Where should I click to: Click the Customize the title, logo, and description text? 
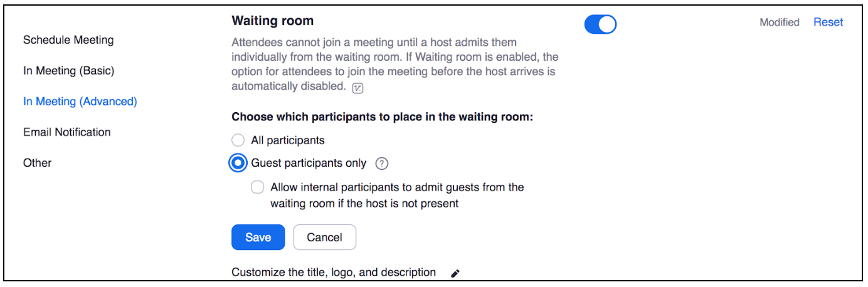pos(334,273)
